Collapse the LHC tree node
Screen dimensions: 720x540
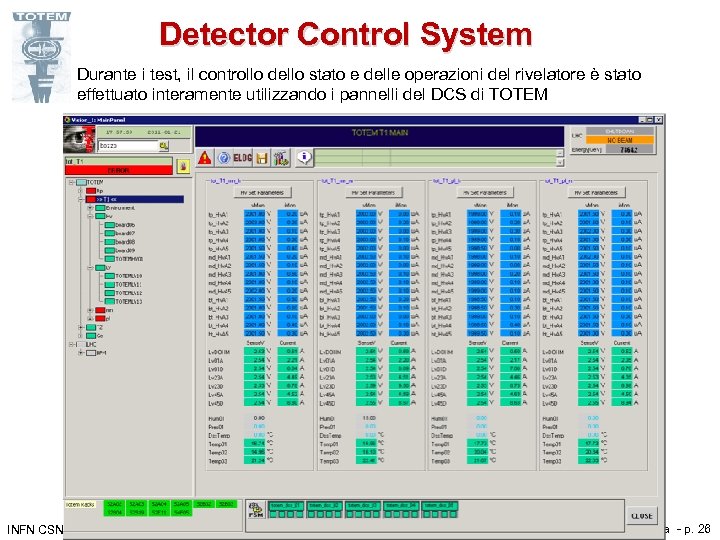(x=72, y=344)
